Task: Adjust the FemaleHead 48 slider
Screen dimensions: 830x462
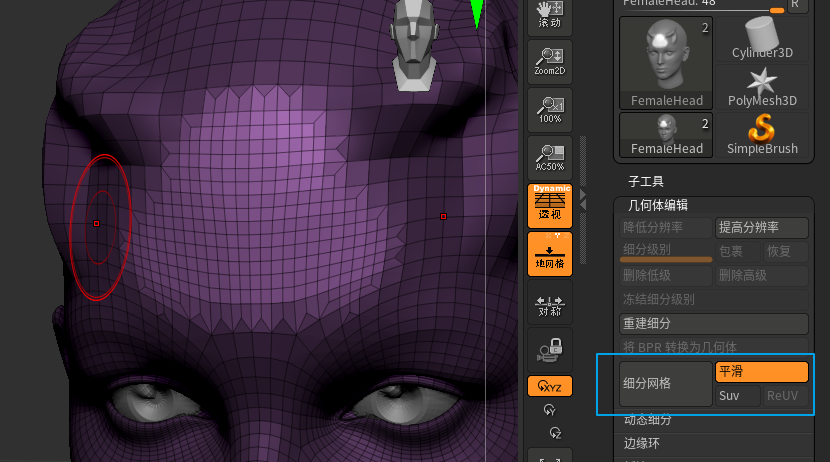Action: point(702,5)
